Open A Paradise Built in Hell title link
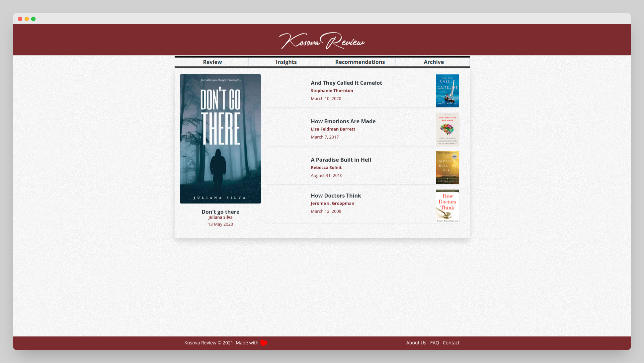The height and width of the screenshot is (363, 644). tap(341, 160)
